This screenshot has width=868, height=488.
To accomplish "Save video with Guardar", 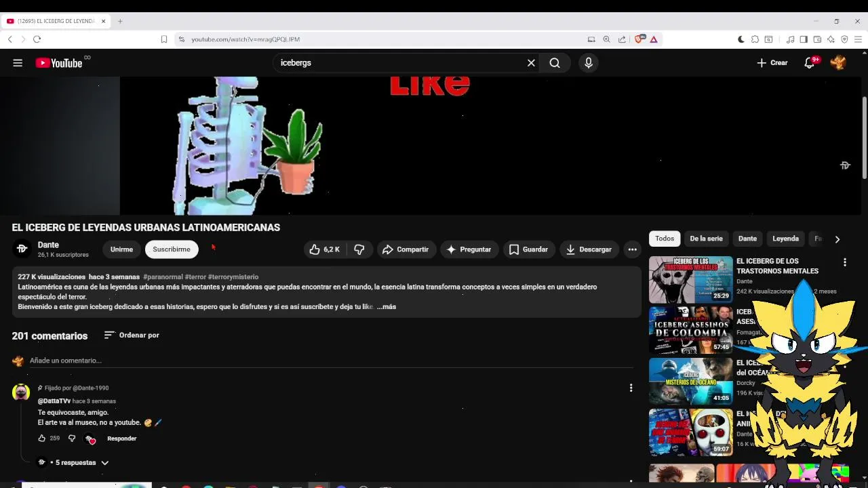I will (529, 249).
